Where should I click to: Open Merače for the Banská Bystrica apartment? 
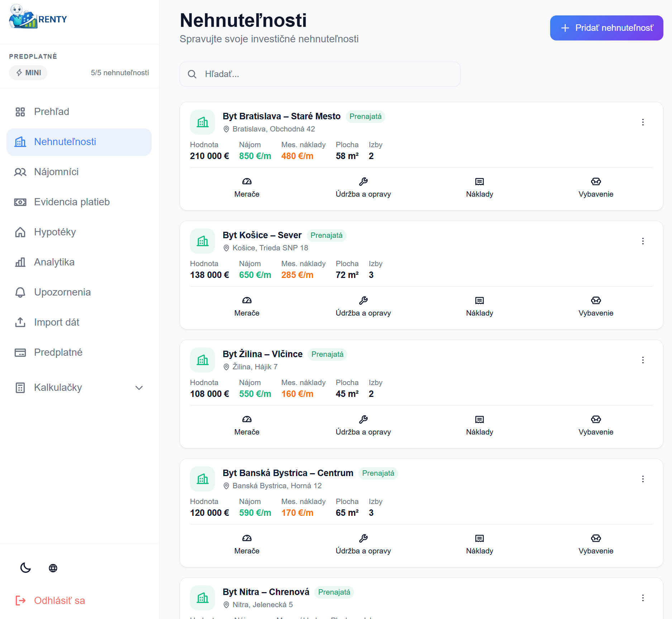pyautogui.click(x=247, y=544)
